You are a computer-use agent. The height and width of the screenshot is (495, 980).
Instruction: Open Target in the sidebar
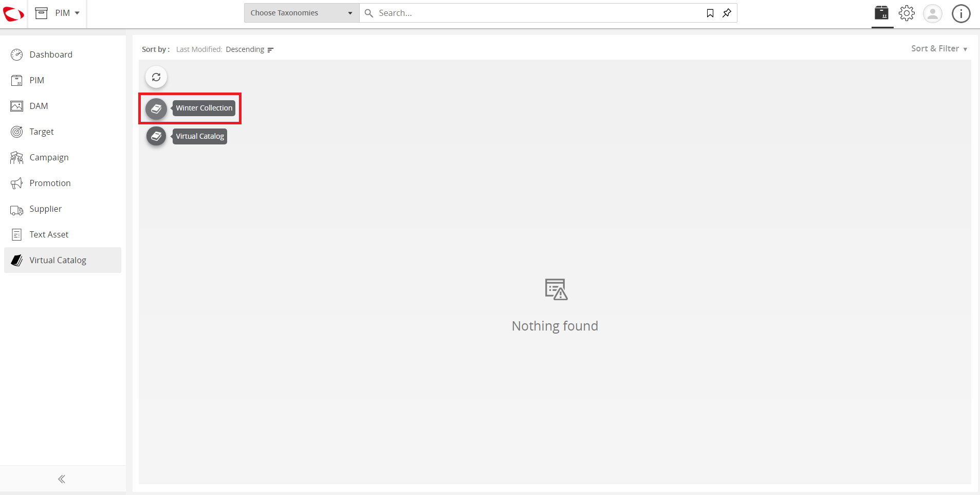pyautogui.click(x=63, y=132)
